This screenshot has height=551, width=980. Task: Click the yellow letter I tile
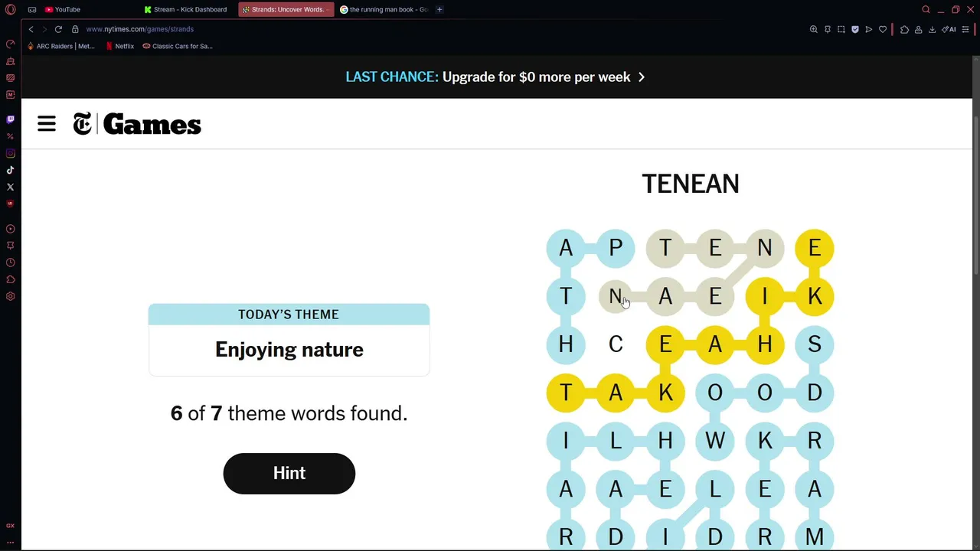pos(765,296)
